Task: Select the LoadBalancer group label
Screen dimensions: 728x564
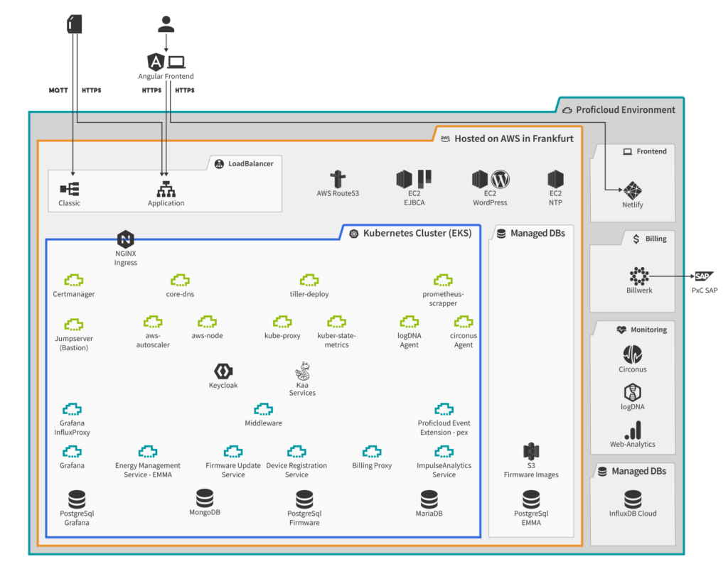Action: tap(251, 163)
